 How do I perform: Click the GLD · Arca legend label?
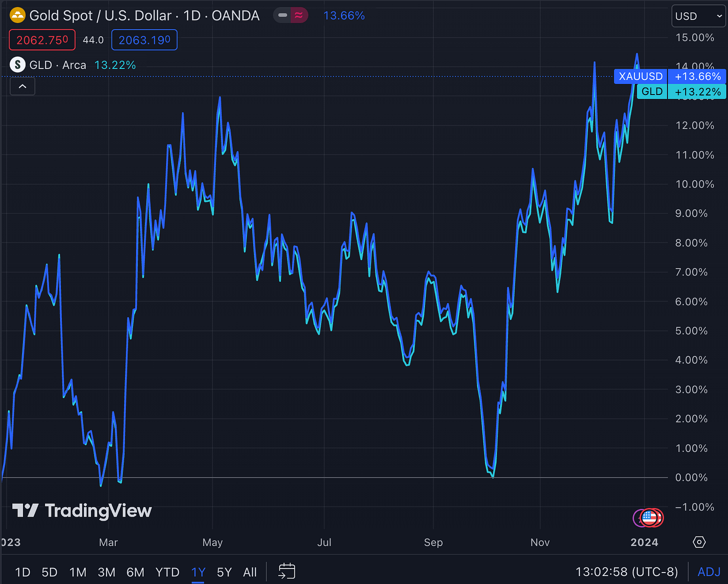(57, 65)
